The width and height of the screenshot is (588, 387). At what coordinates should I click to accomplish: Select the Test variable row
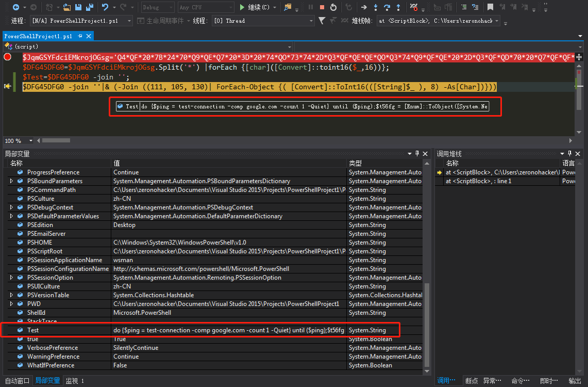215,330
